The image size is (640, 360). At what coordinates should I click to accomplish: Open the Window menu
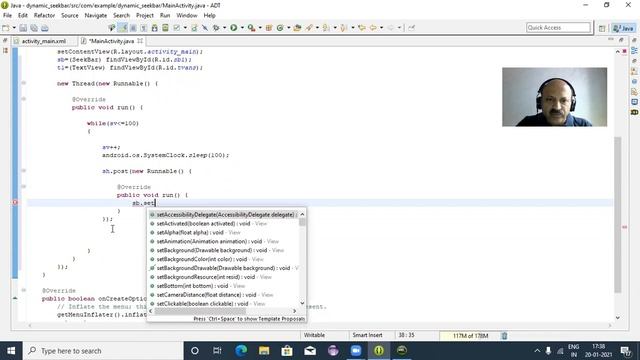[x=187, y=16]
